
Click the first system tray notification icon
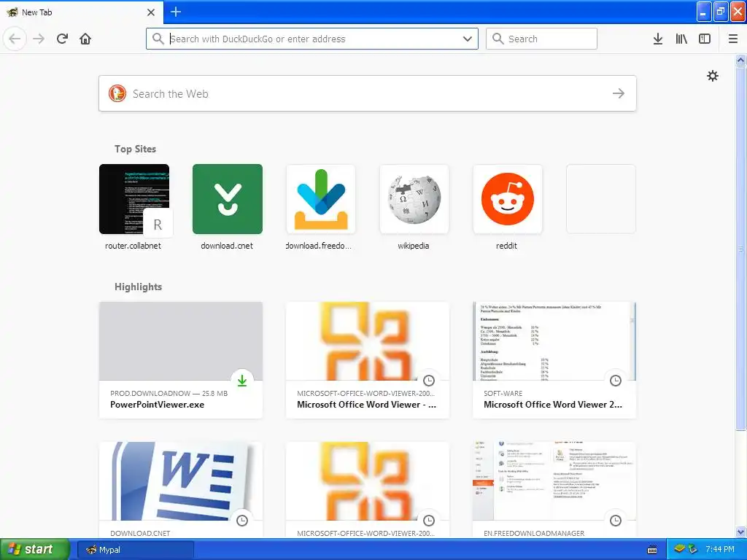point(679,549)
